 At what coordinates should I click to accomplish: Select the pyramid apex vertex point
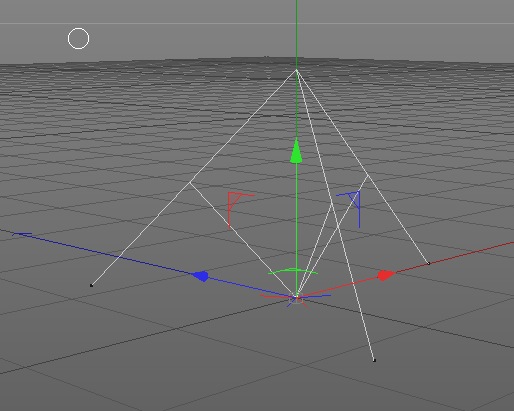tap(296, 70)
